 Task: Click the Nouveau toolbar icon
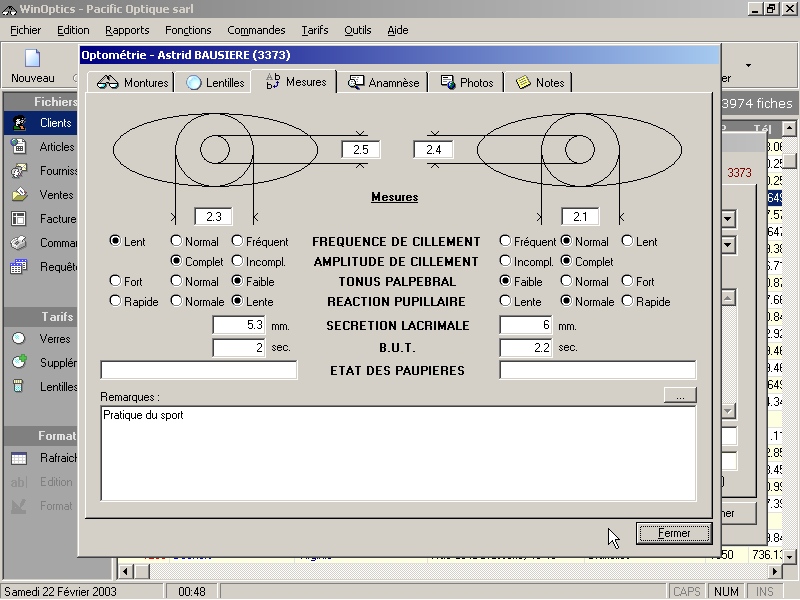coord(32,66)
